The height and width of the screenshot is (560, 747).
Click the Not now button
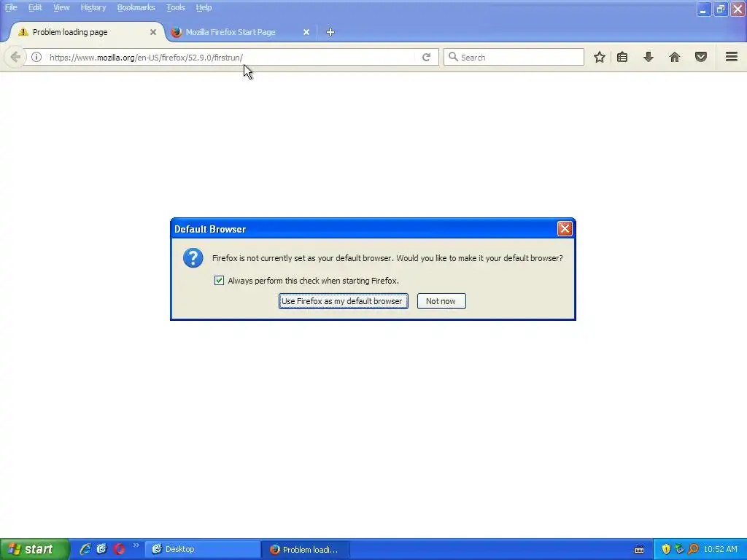click(441, 301)
